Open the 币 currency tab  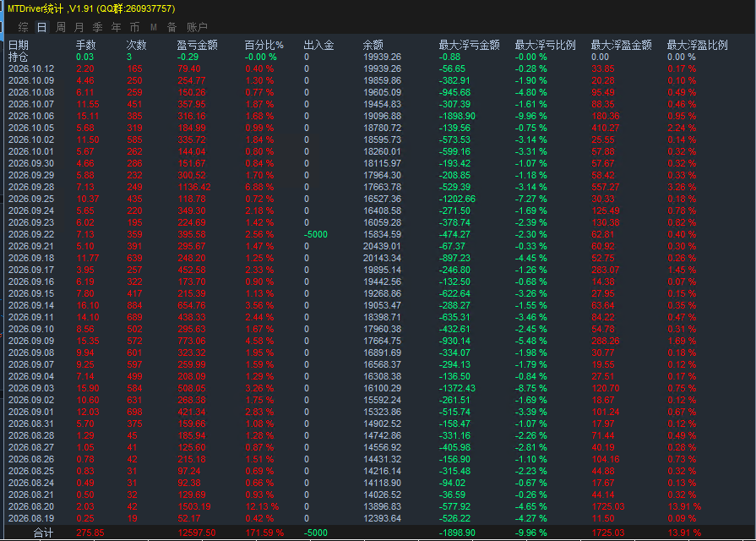tap(135, 27)
